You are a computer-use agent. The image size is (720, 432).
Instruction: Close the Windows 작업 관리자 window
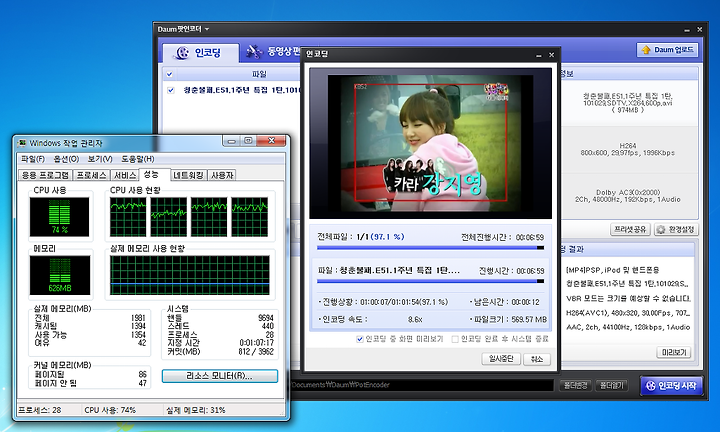click(271, 140)
